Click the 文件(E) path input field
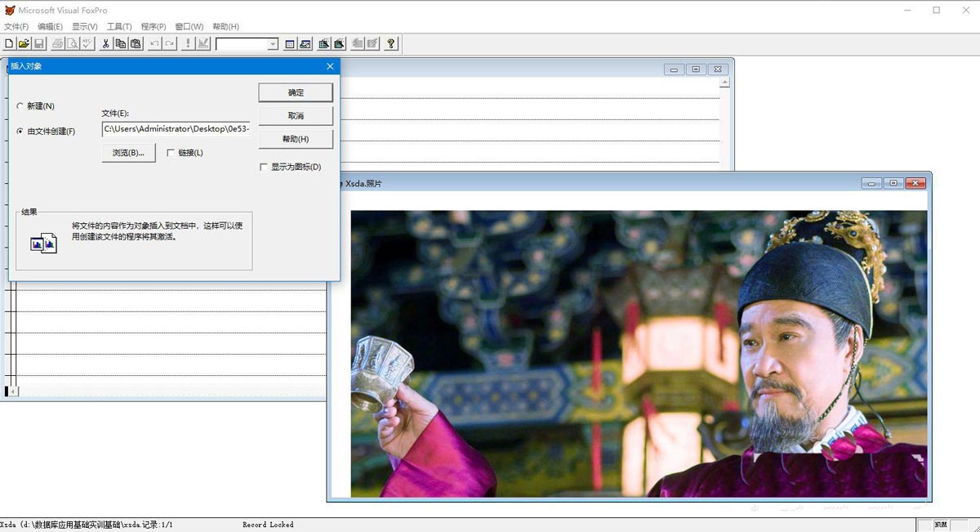The width and height of the screenshot is (980, 532). point(176,129)
